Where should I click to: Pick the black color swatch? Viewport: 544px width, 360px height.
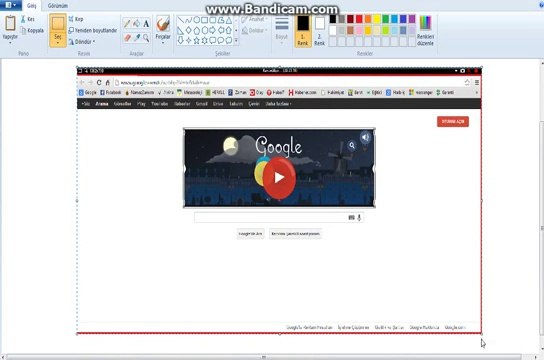pyautogui.click(x=333, y=19)
